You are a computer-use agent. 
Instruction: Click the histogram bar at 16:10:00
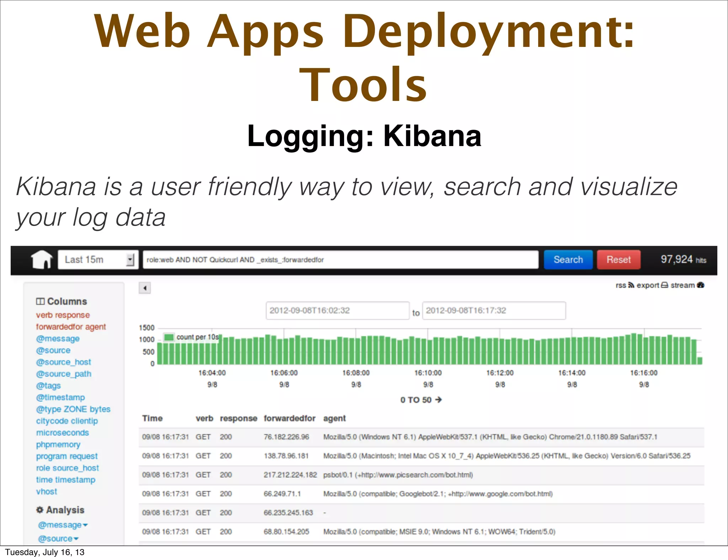coord(430,352)
